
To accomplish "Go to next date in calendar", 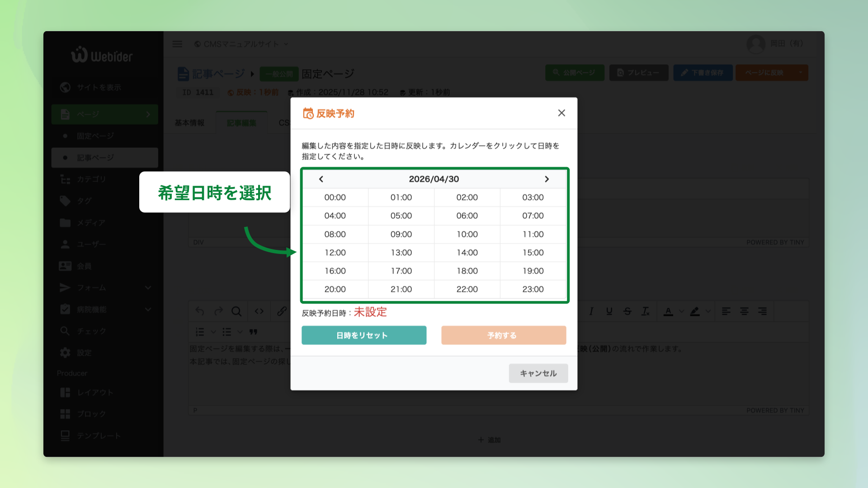I will [x=547, y=179].
